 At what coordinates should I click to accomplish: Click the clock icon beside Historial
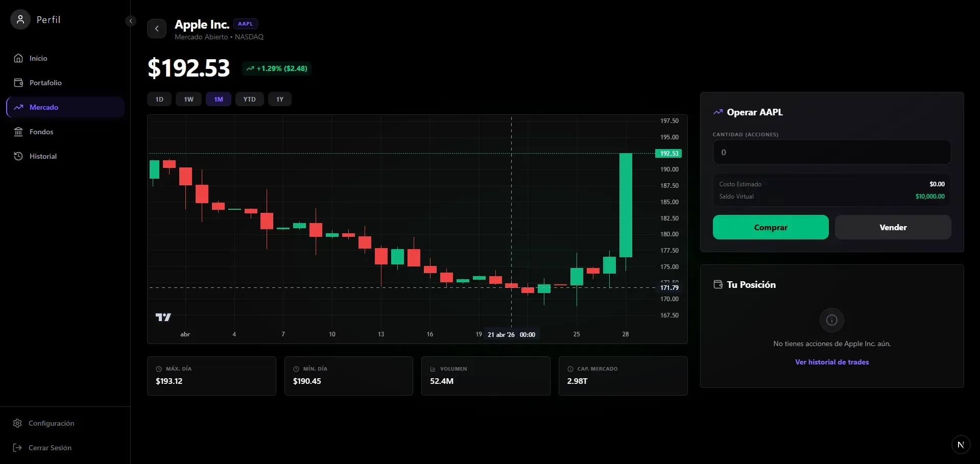tap(18, 156)
